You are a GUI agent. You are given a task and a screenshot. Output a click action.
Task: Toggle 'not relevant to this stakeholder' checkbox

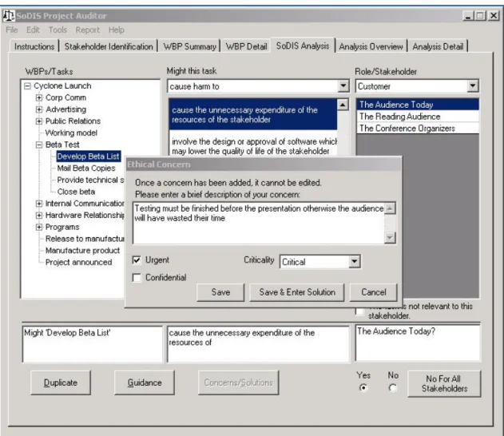click(360, 311)
